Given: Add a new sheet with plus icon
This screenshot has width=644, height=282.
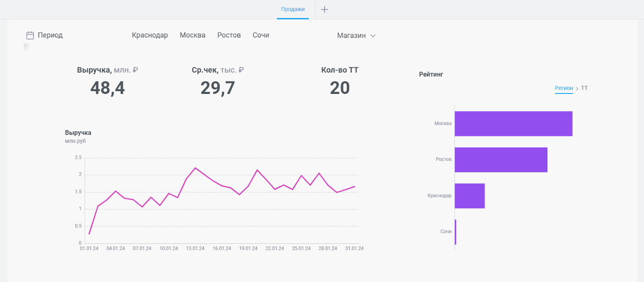Looking at the screenshot, I should (324, 9).
